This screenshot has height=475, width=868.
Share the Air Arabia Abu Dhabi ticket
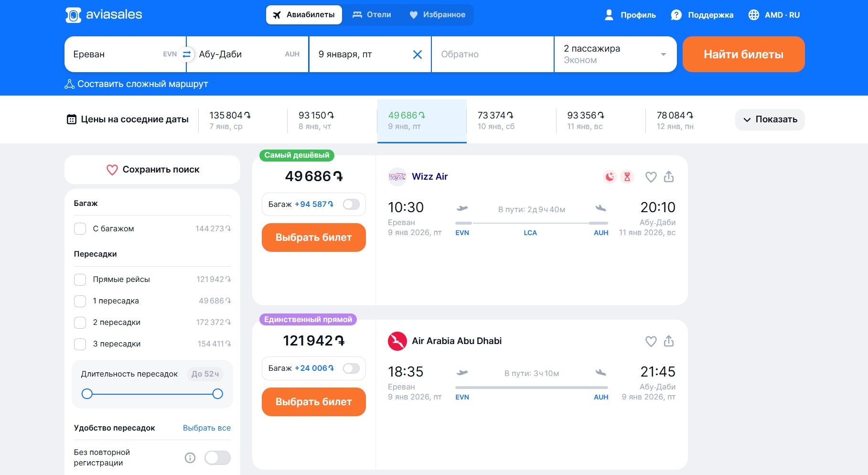pos(669,341)
